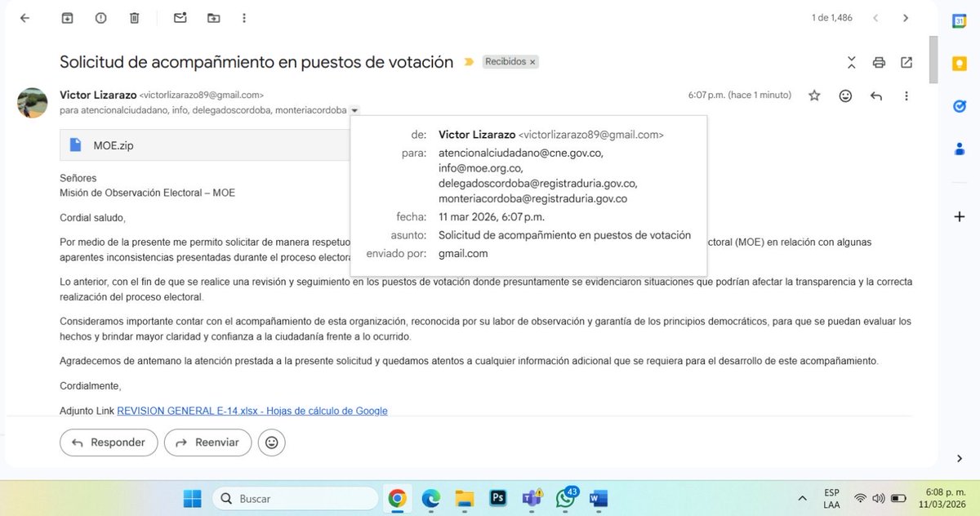Open REVISION GENERAL E-14.xlsx link
980x516 pixels.
point(252,411)
